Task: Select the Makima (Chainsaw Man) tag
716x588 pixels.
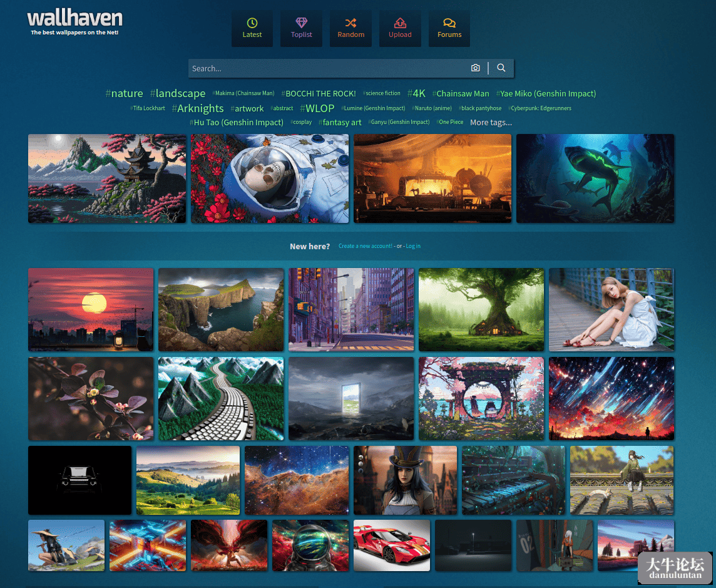Action: click(243, 93)
